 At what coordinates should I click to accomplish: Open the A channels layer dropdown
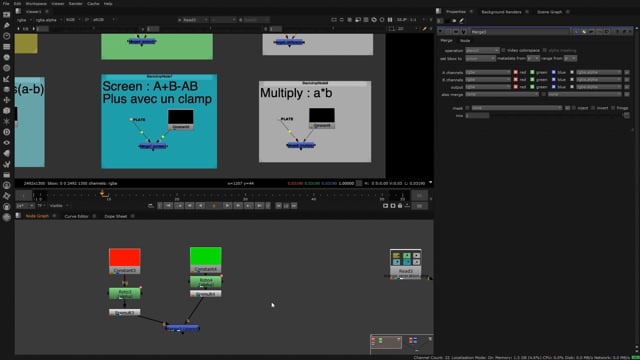(x=488, y=72)
